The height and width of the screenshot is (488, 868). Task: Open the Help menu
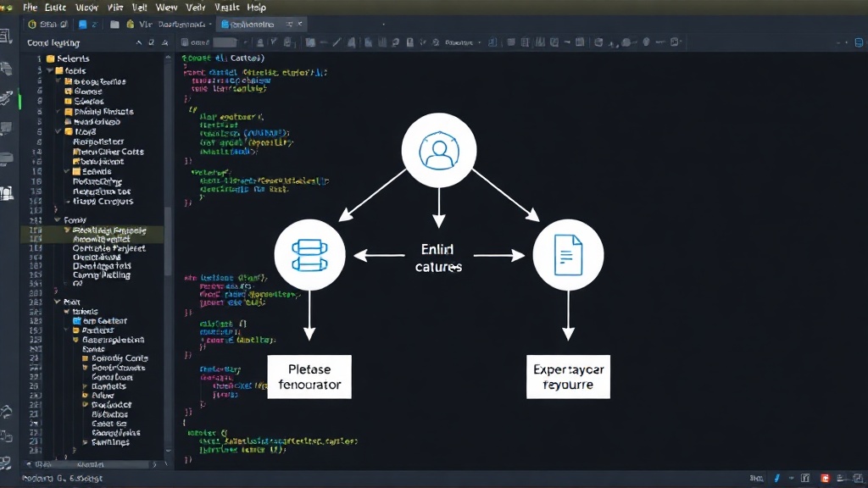pos(256,7)
